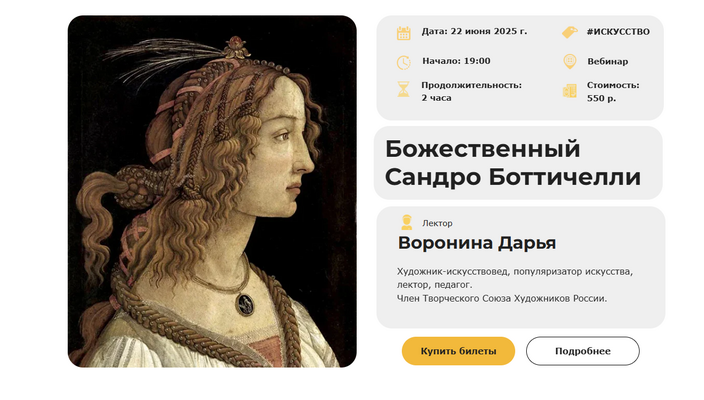Open the #ИСКУССТВО hashtag
The image size is (704, 400).
(x=618, y=31)
